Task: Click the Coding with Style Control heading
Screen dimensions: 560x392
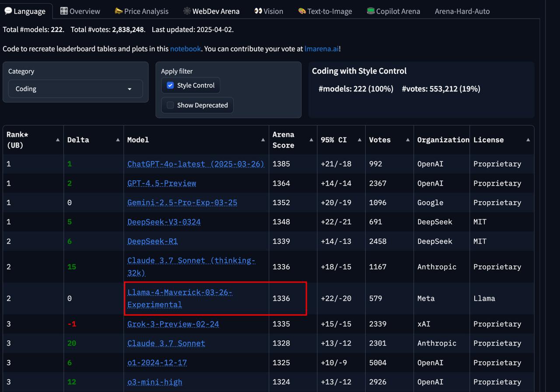Action: pos(359,71)
